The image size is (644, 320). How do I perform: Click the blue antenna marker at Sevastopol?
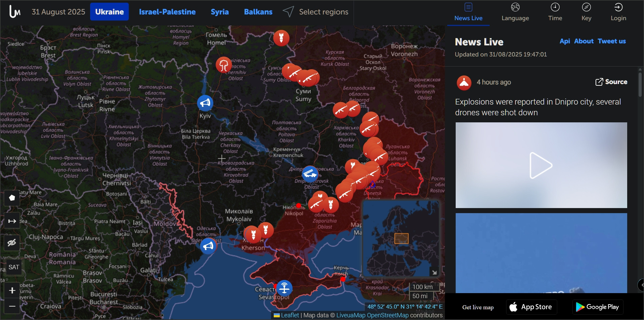[x=285, y=288]
